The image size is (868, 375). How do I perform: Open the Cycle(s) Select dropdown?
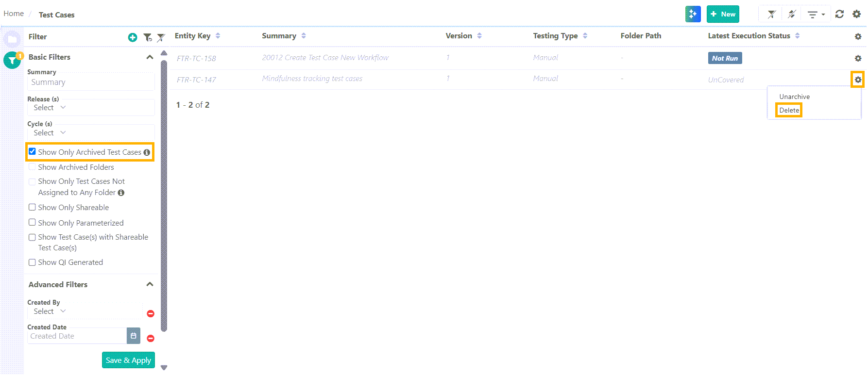pyautogui.click(x=50, y=133)
